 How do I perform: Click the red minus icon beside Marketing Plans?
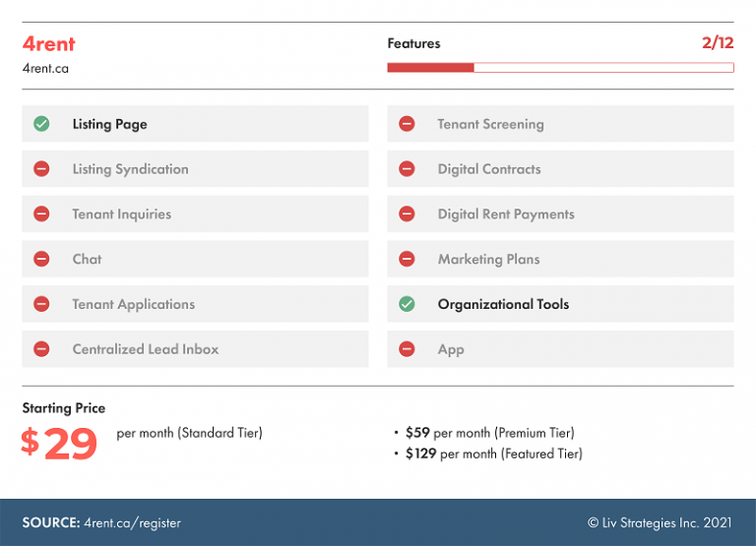[x=407, y=259]
